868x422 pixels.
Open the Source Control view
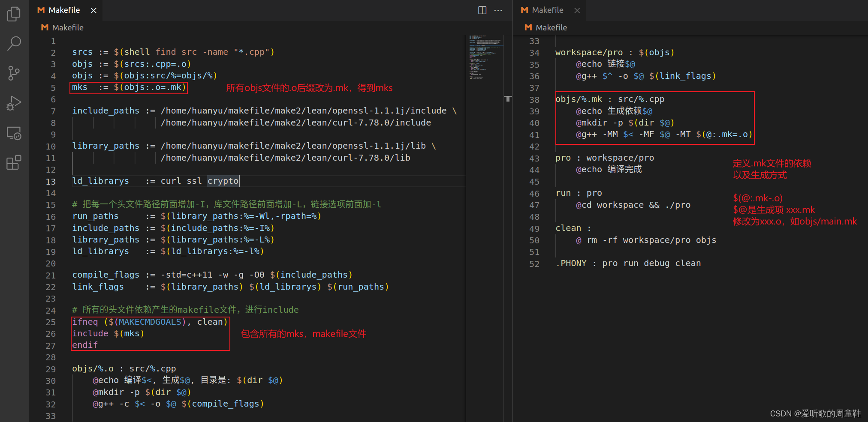point(14,73)
